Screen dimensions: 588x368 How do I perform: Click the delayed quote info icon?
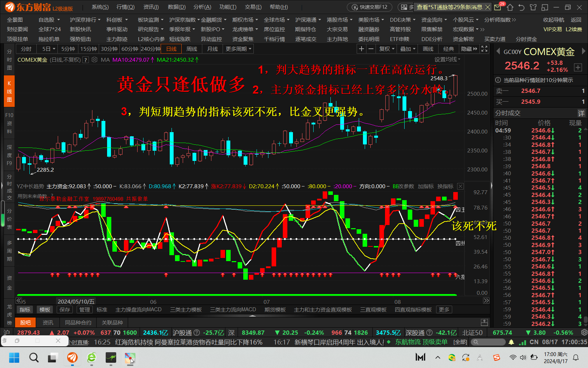[498, 80]
